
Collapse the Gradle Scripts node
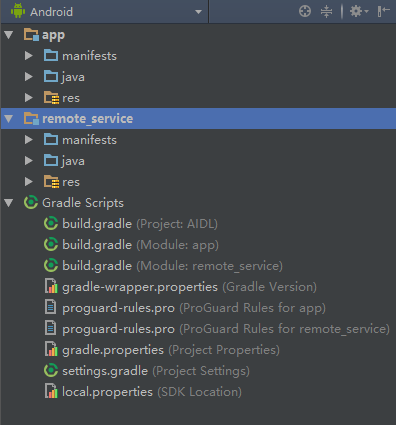(9, 203)
